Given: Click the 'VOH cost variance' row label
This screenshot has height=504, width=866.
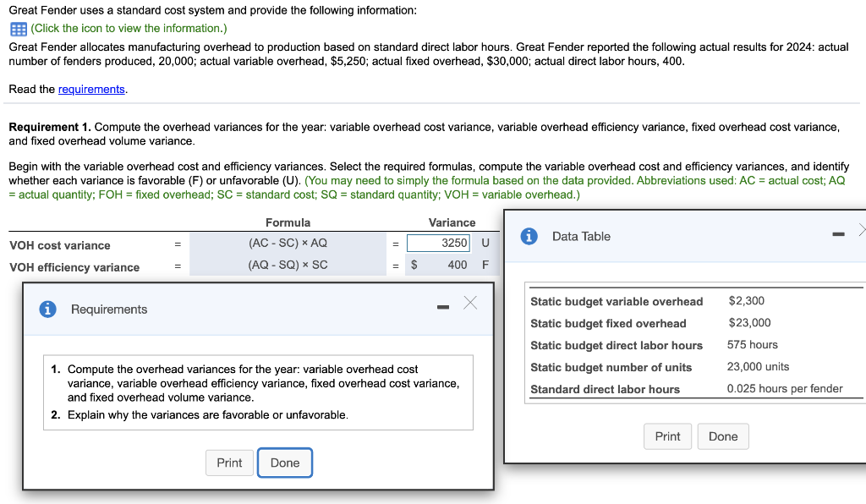Looking at the screenshot, I should [60, 245].
